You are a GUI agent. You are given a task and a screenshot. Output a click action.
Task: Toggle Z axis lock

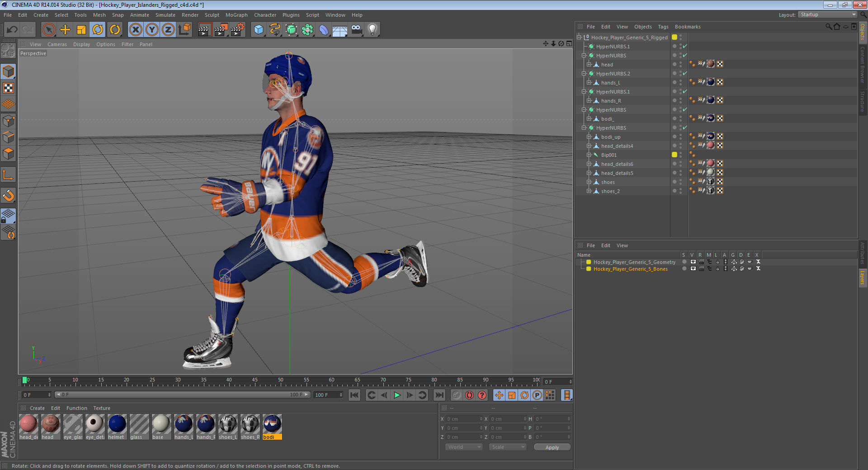click(168, 30)
